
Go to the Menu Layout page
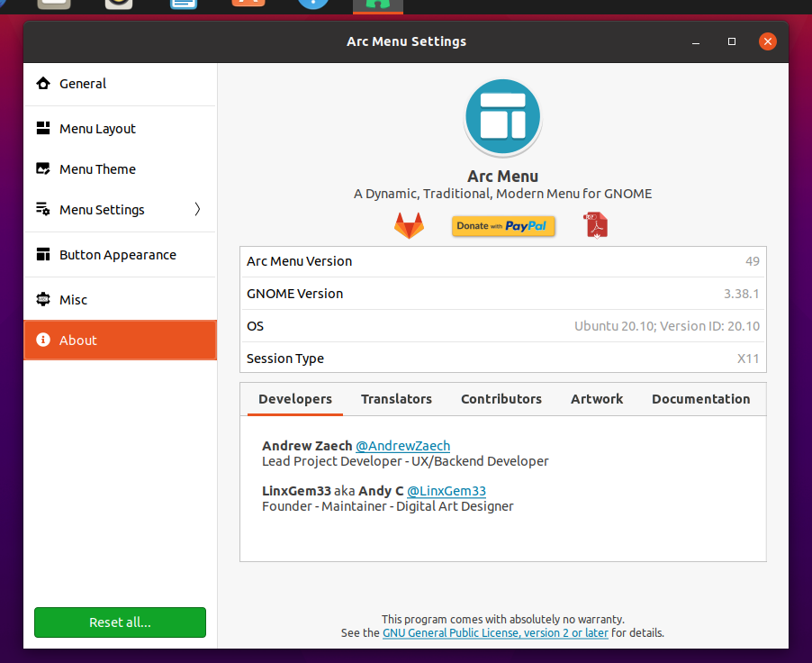120,128
